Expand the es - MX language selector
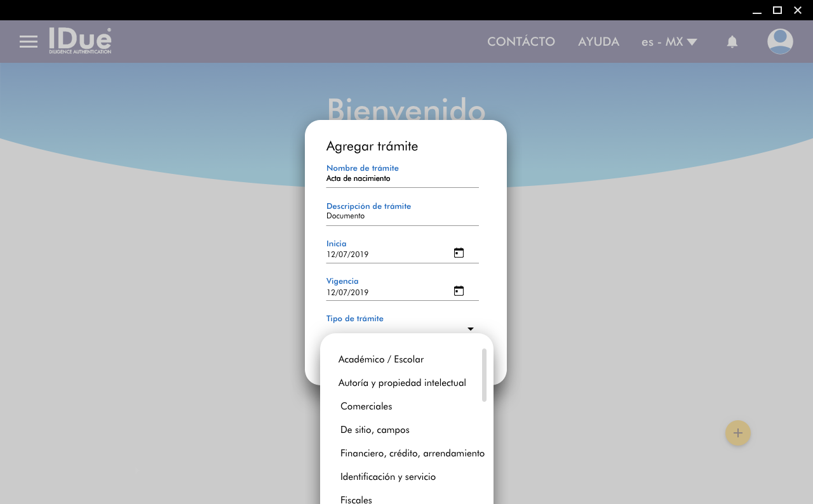Image resolution: width=813 pixels, height=504 pixels. (x=669, y=42)
